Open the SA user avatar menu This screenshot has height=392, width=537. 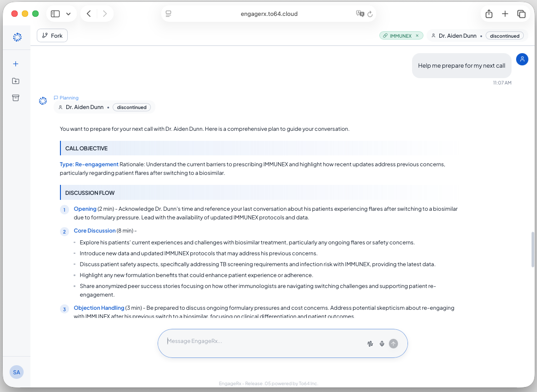pos(16,372)
